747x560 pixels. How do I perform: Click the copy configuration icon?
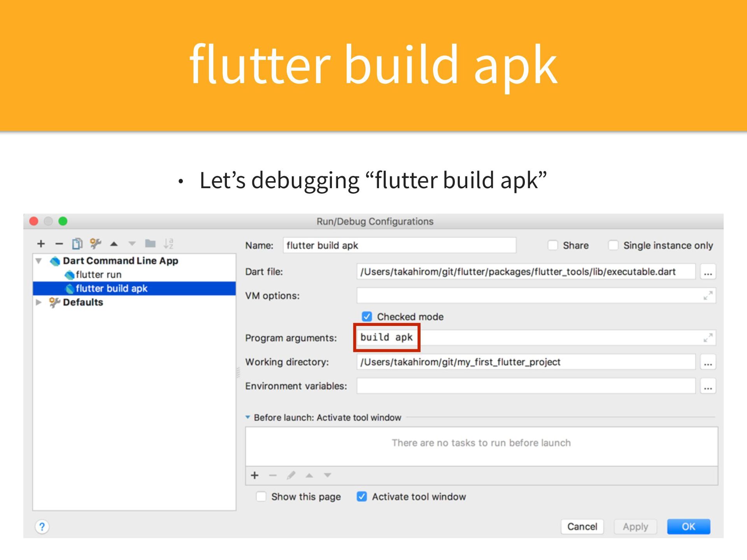click(x=77, y=244)
